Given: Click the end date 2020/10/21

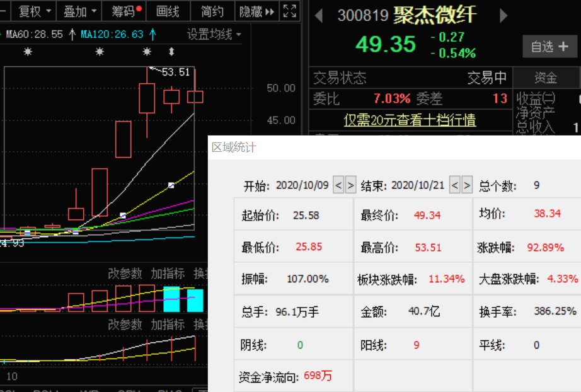Looking at the screenshot, I should (418, 185).
